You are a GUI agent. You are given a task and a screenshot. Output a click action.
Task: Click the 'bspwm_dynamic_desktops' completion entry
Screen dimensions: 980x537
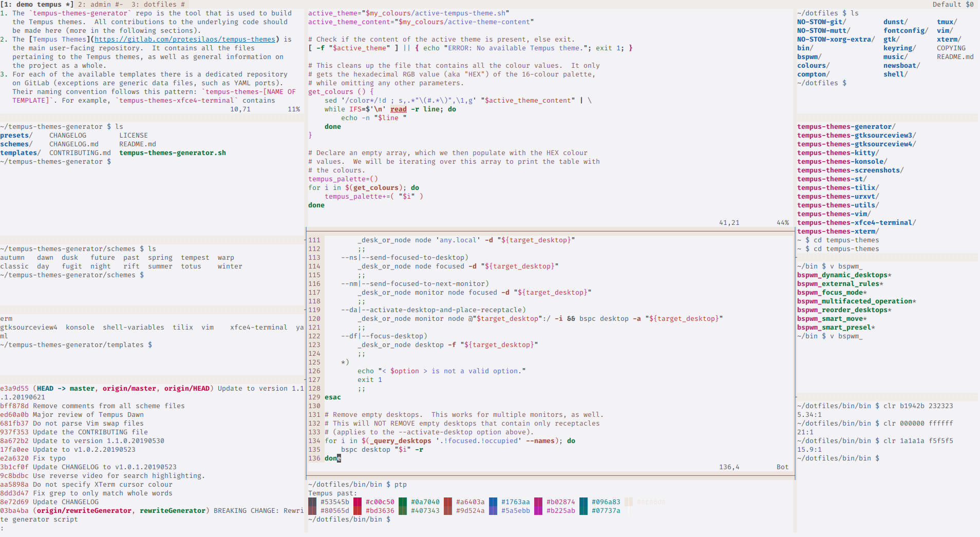click(x=844, y=275)
